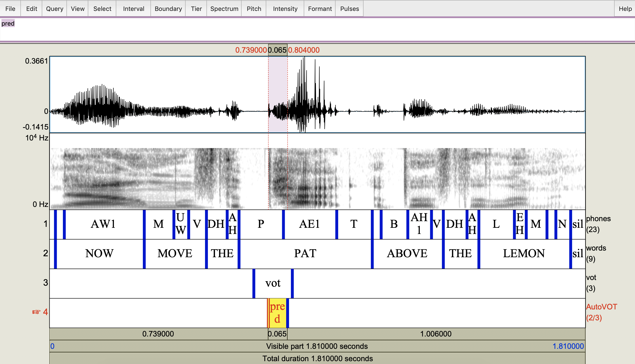Open the Interval menu
The image size is (635, 364).
[134, 9]
